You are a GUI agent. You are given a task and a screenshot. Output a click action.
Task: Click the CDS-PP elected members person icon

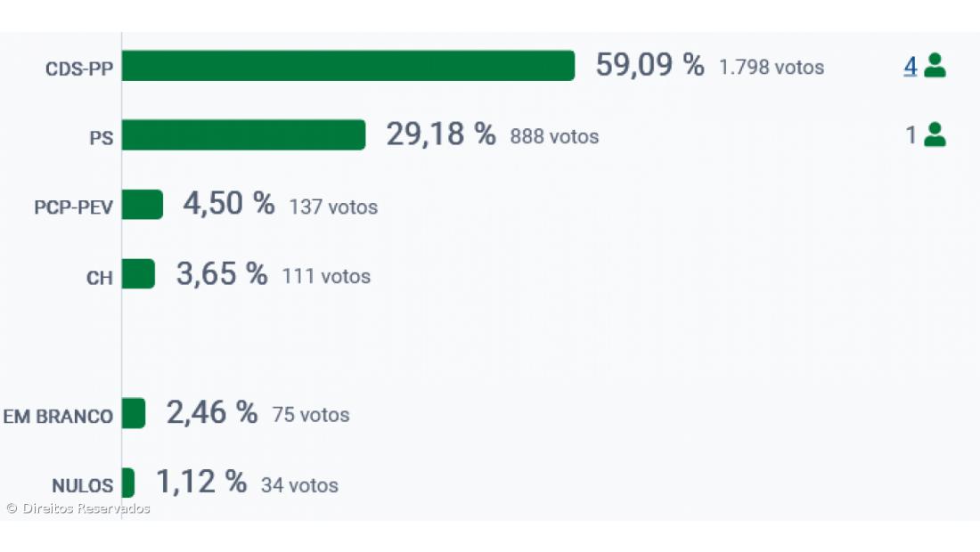(935, 66)
